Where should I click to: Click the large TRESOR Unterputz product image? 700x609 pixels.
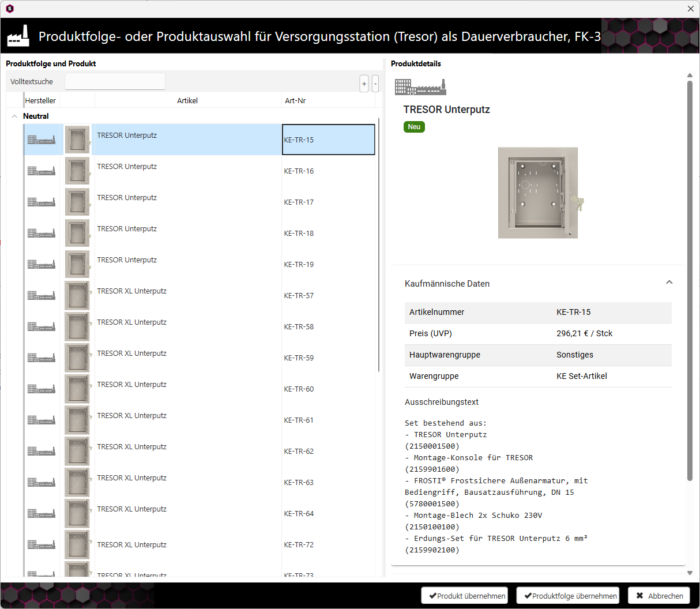(541, 193)
